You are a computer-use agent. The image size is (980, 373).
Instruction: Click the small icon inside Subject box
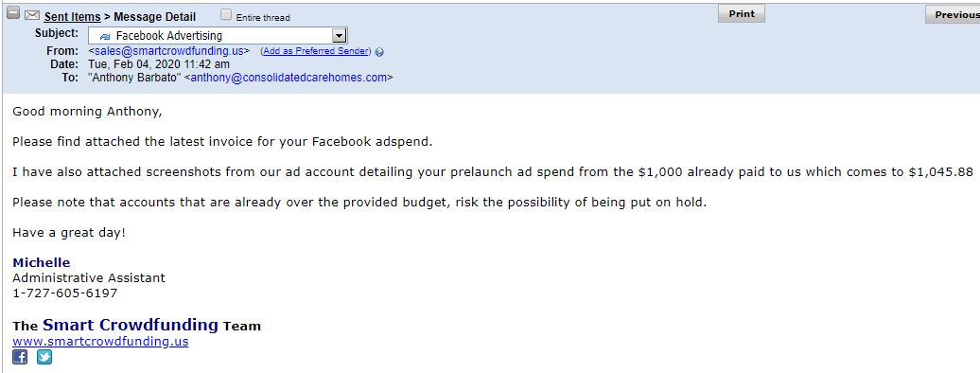pyautogui.click(x=105, y=36)
